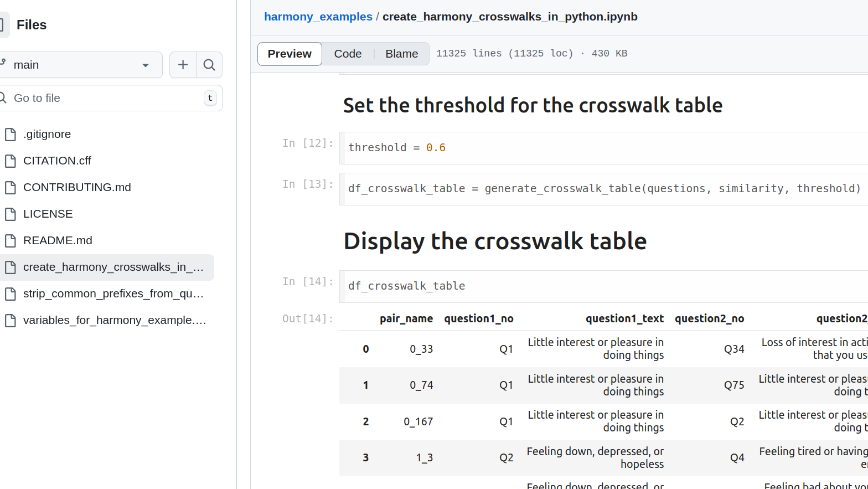The height and width of the screenshot is (489, 868).
Task: Click the file size info '430 KB'
Action: coord(609,54)
